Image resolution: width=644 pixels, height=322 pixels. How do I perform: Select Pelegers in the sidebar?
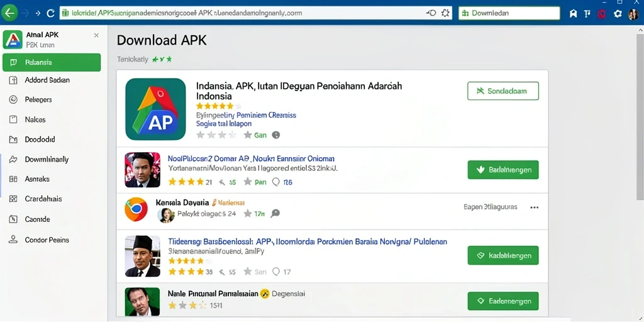[x=52, y=99]
